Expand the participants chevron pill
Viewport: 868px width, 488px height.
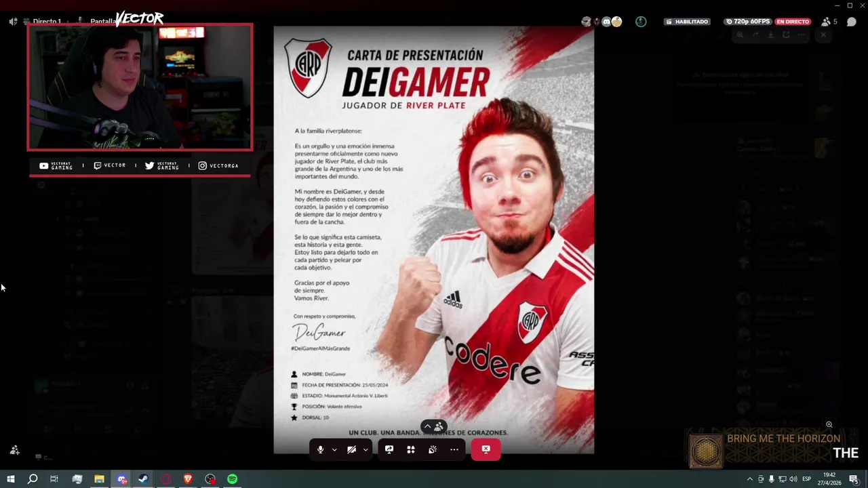(433, 426)
